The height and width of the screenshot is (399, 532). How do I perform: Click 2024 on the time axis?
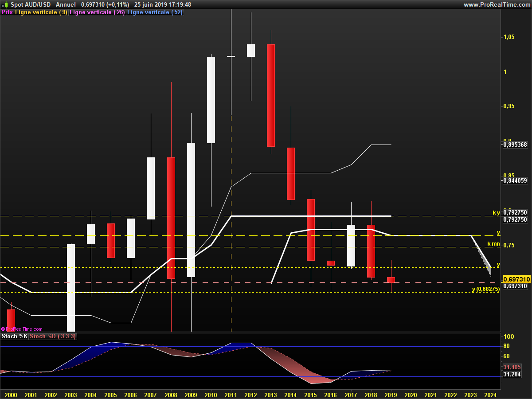[491, 395]
